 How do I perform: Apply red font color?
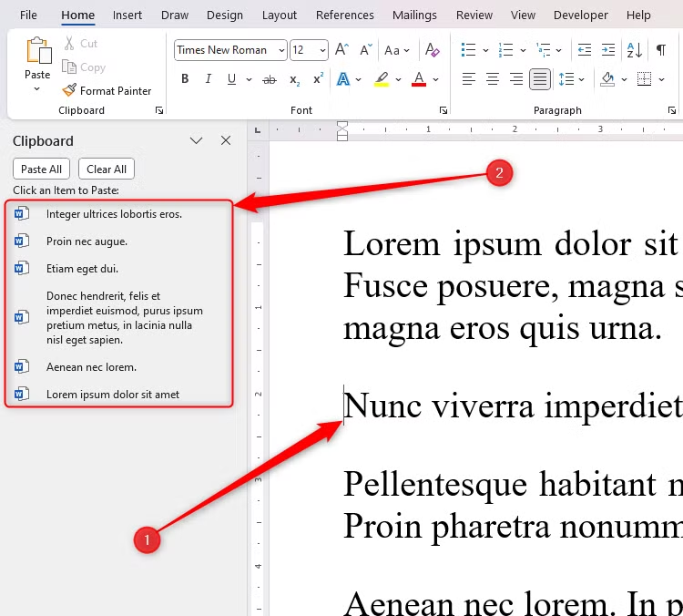pyautogui.click(x=419, y=79)
